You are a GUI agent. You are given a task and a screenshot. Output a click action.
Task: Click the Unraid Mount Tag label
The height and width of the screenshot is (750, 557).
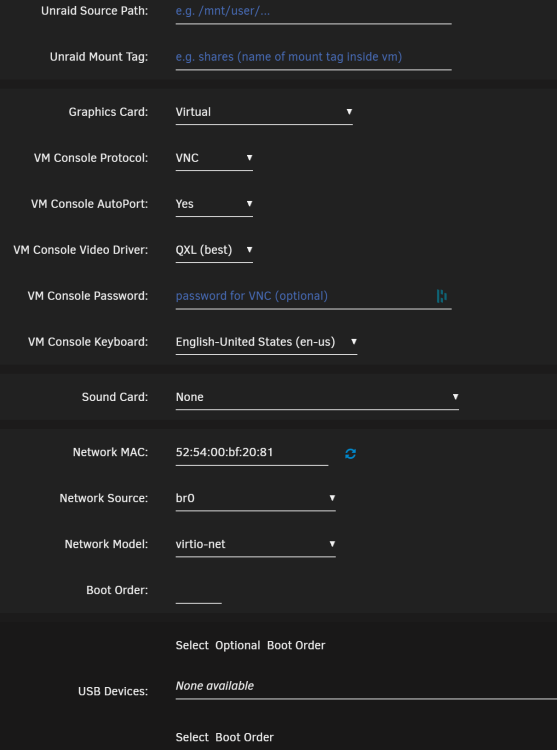pos(99,57)
